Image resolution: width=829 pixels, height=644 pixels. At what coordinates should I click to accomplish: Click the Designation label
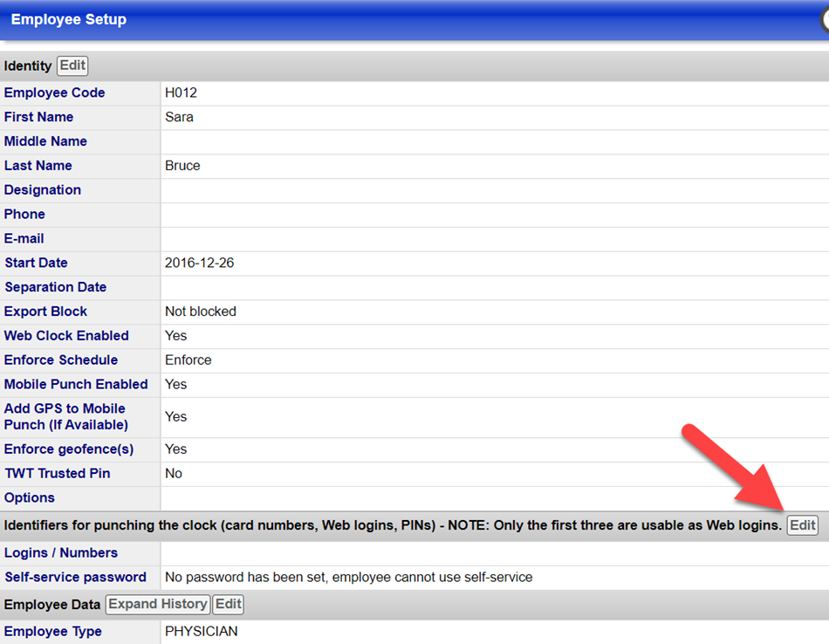pyautogui.click(x=42, y=190)
